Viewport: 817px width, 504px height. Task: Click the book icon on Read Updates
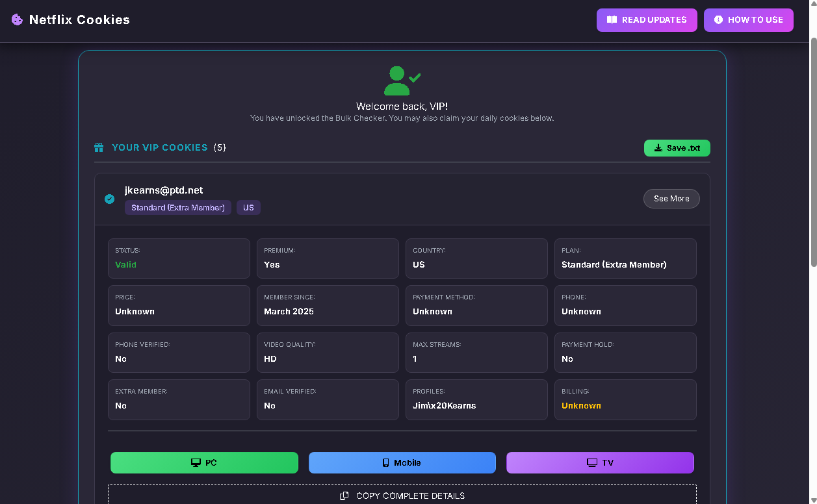(612, 20)
